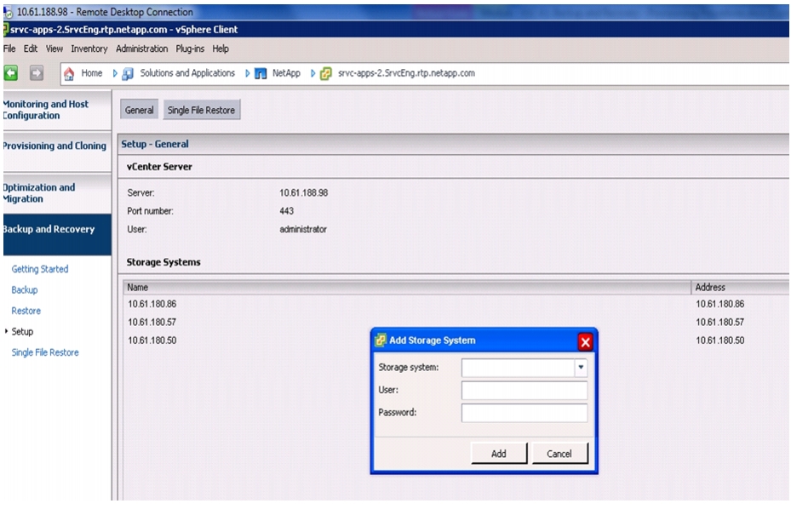This screenshot has height=532, width=791.
Task: Click the Name column header
Action: [x=407, y=288]
